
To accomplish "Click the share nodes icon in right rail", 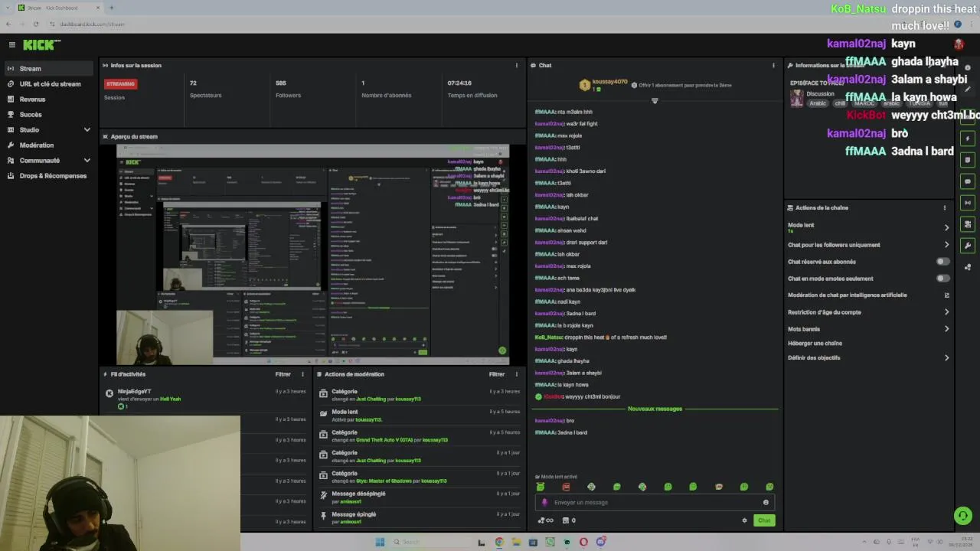I will click(968, 267).
